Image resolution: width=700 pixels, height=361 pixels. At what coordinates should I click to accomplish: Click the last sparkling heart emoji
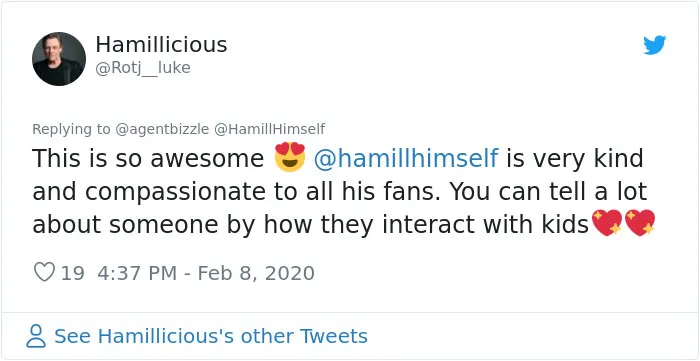640,223
